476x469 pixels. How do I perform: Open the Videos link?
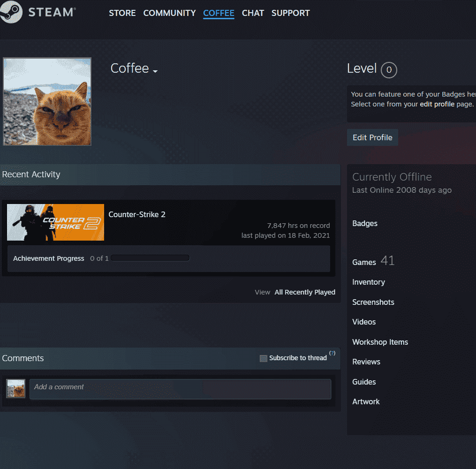364,322
